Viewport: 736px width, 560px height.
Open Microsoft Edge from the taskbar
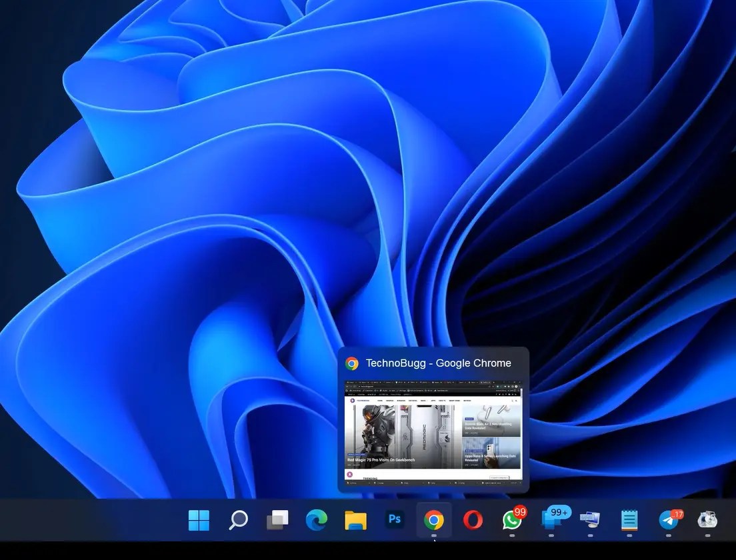(317, 520)
